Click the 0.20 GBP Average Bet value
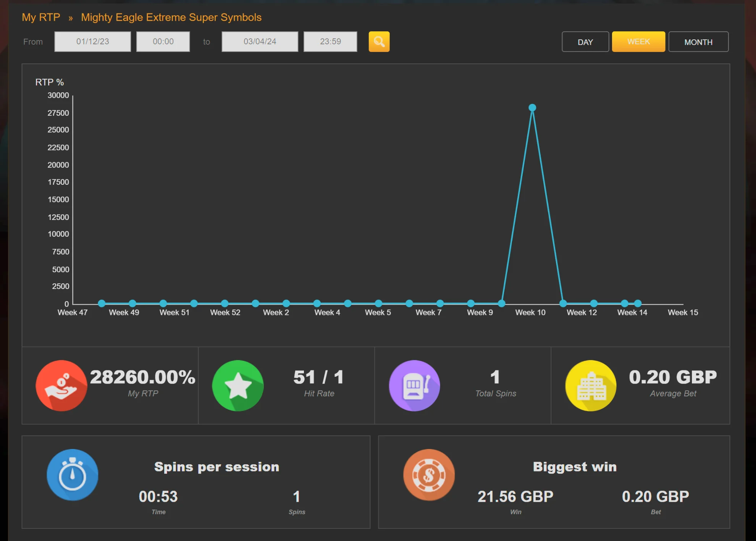This screenshot has height=541, width=756. pos(673,377)
